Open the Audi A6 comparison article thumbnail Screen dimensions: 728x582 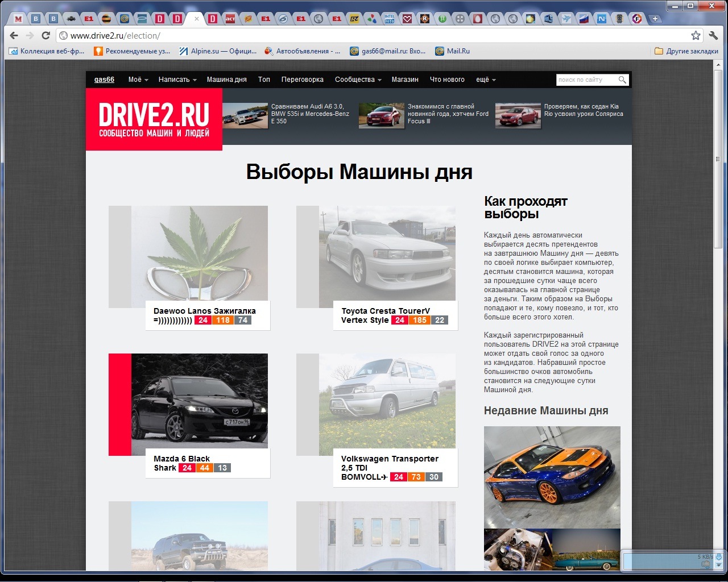coord(245,115)
